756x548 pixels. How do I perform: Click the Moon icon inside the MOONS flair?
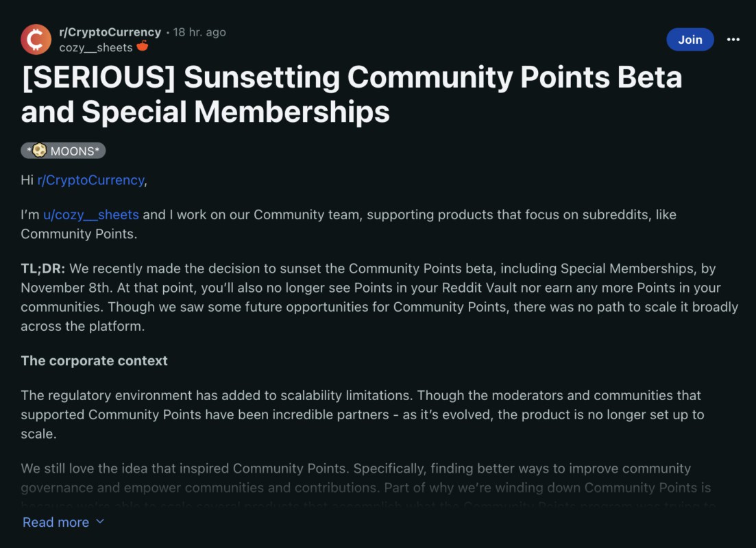click(x=39, y=151)
